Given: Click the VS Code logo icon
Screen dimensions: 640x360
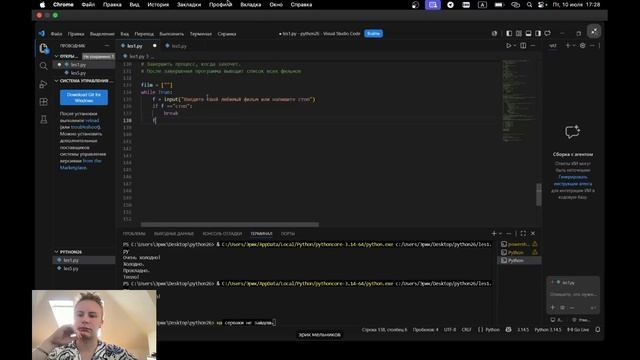Looking at the screenshot, I should tap(42, 33).
